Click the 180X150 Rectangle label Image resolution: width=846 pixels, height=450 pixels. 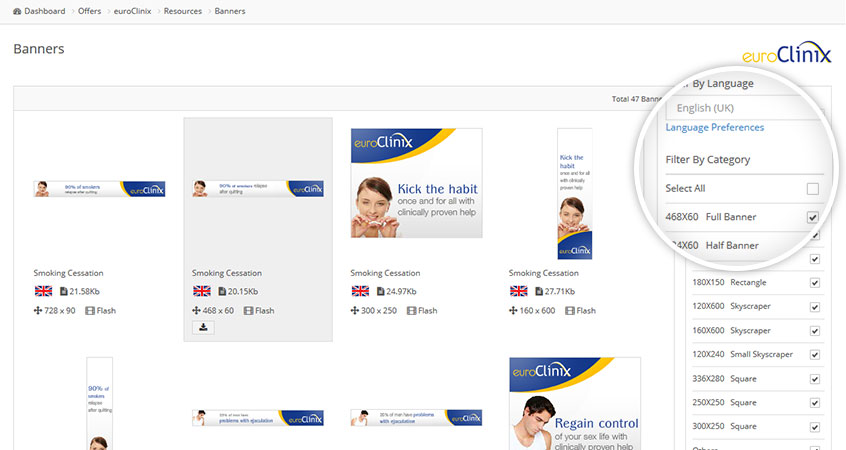point(729,283)
